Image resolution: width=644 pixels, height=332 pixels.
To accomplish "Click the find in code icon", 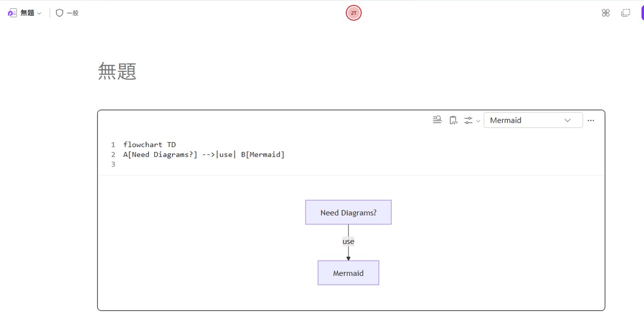I will pos(437,120).
